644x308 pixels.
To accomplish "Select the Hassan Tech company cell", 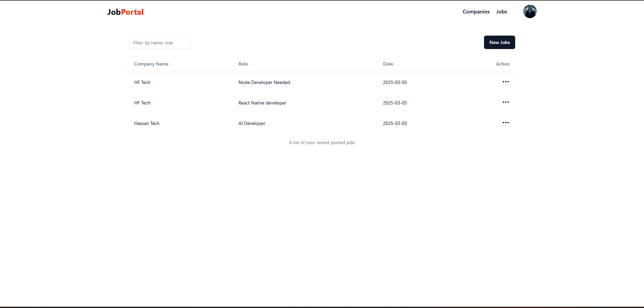I will (147, 123).
